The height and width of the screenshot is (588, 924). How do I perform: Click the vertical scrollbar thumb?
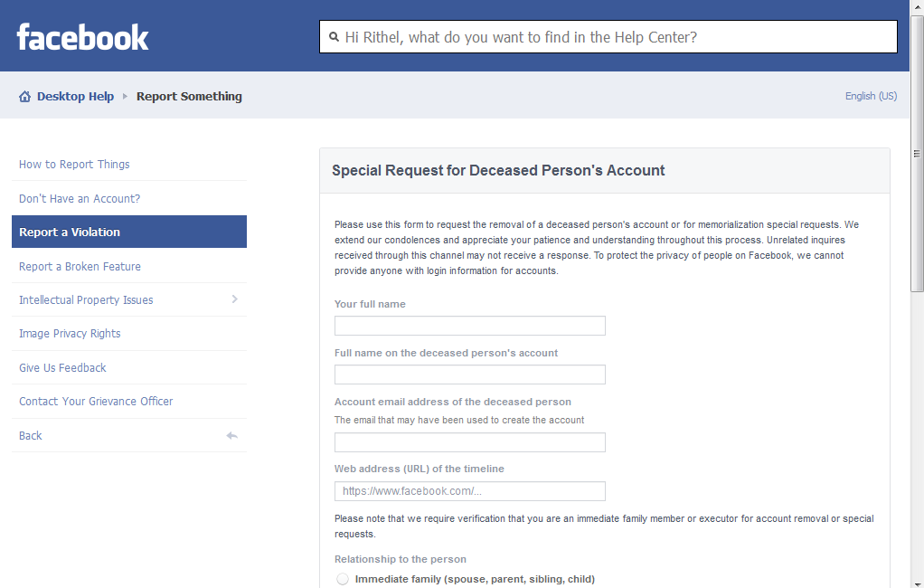pyautogui.click(x=917, y=154)
